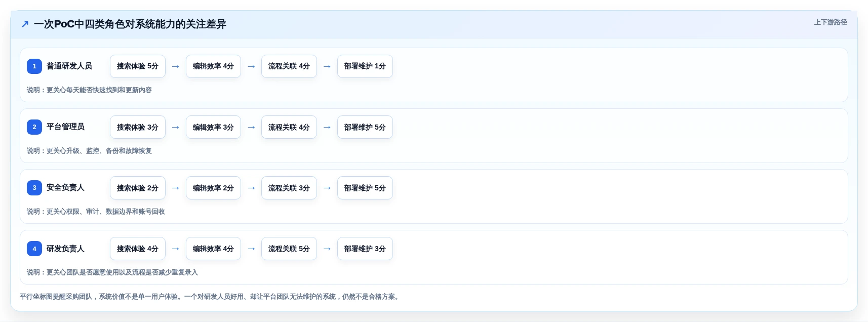868x322 pixels.
Task: Click the note 更关心每天能否快速找到和更新内容
Action: pyautogui.click(x=99, y=90)
